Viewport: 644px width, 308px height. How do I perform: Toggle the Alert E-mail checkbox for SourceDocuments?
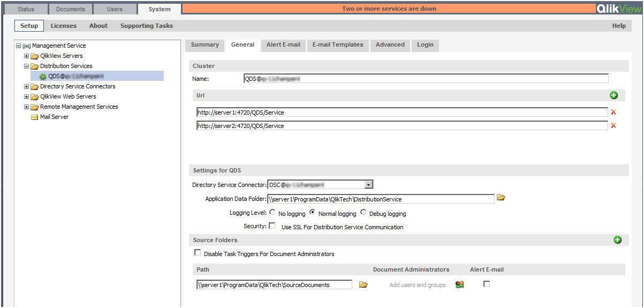487,284
